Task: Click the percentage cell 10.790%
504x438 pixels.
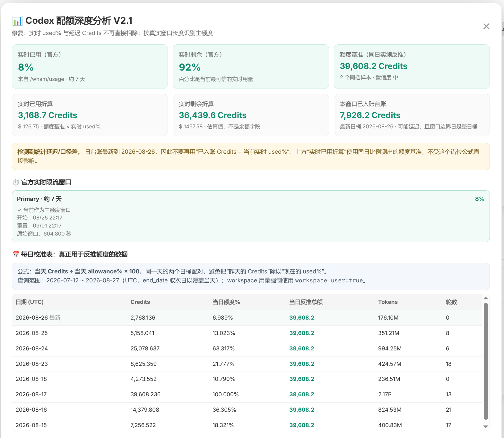Action: coord(224,379)
